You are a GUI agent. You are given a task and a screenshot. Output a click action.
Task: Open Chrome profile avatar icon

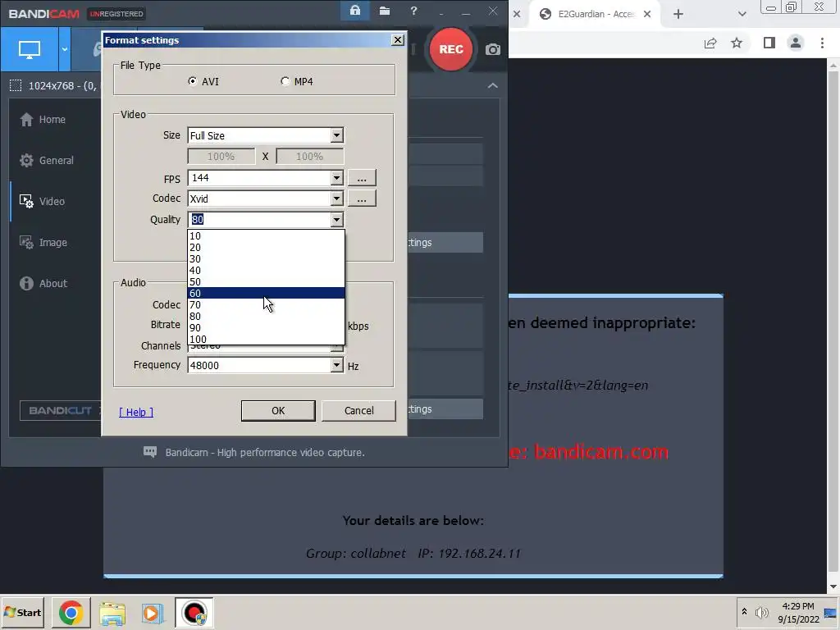(x=796, y=43)
